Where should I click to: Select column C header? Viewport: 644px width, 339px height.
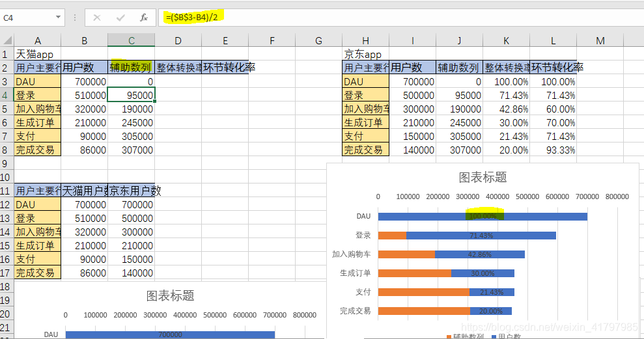(132, 40)
